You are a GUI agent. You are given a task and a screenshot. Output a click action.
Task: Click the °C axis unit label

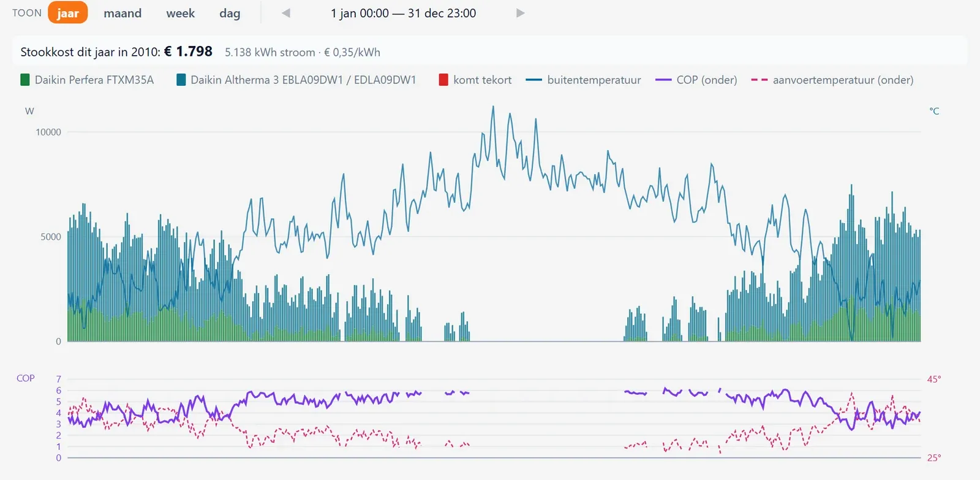[934, 111]
